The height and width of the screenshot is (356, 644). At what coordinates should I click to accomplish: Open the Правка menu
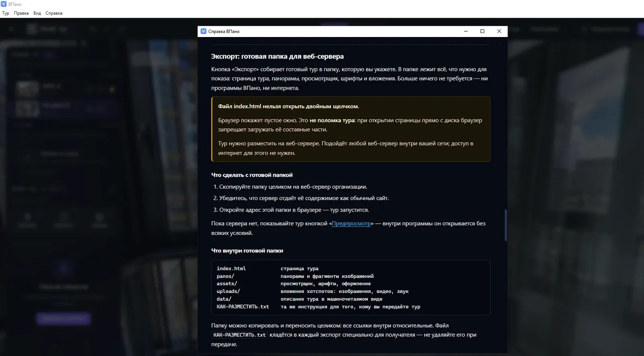point(21,13)
